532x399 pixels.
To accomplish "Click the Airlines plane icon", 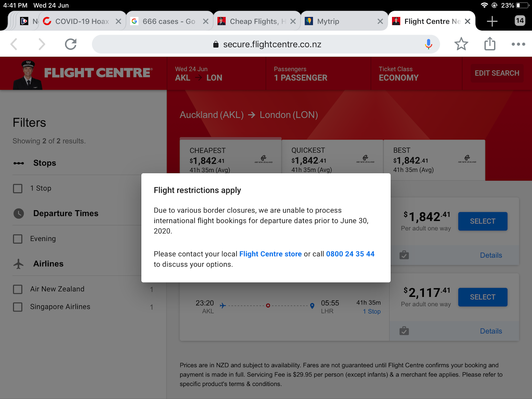I will (19, 264).
